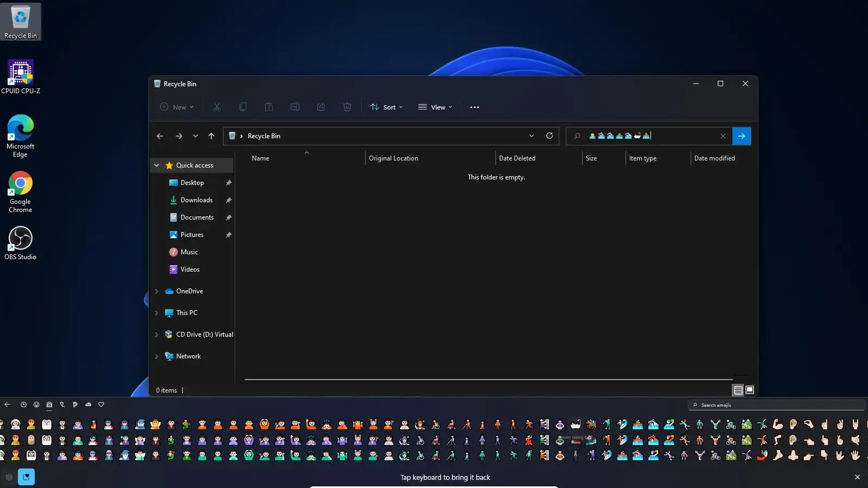868x488 pixels.
Task: Clear the Explorer search box
Action: (723, 136)
